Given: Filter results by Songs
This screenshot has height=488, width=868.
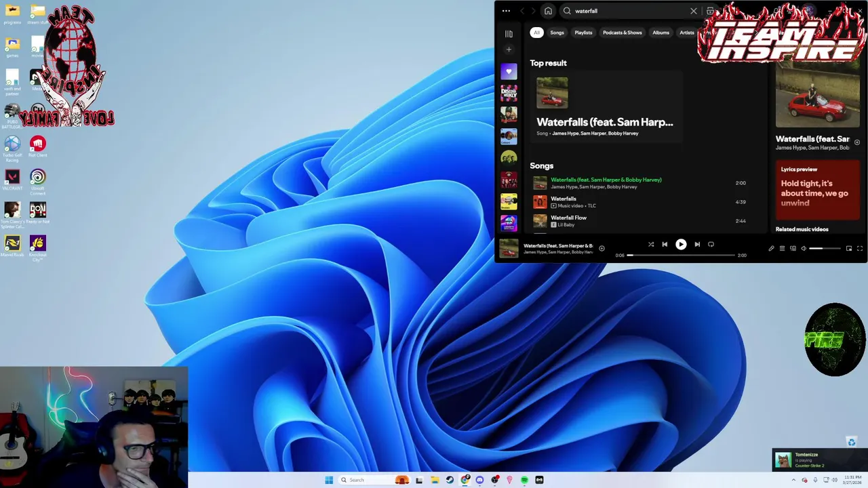Looking at the screenshot, I should click(x=557, y=33).
